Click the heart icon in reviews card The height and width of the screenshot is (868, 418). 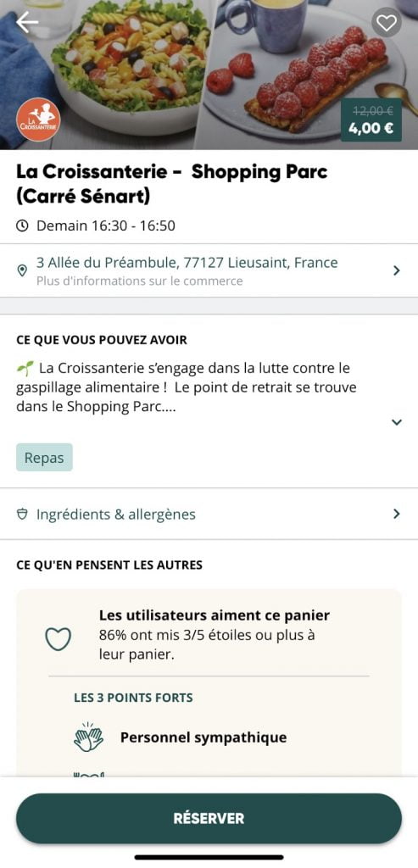point(58,639)
